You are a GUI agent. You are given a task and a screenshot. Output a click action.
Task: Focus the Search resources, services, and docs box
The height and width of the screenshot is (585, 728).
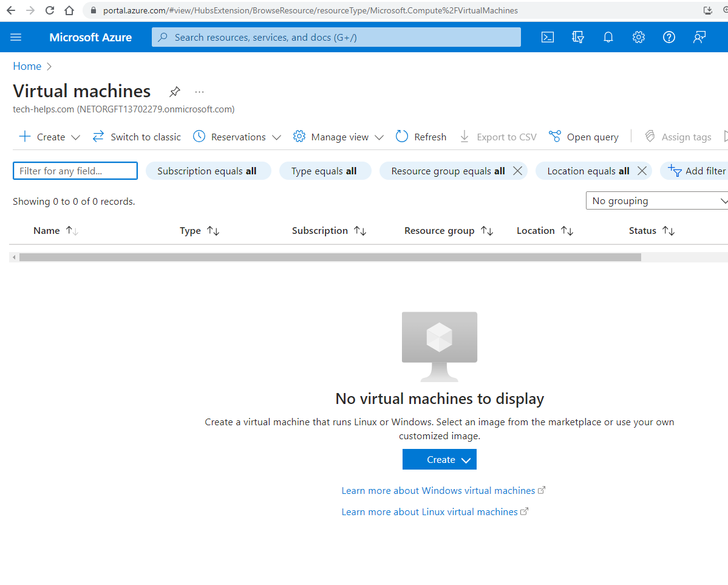coord(336,37)
